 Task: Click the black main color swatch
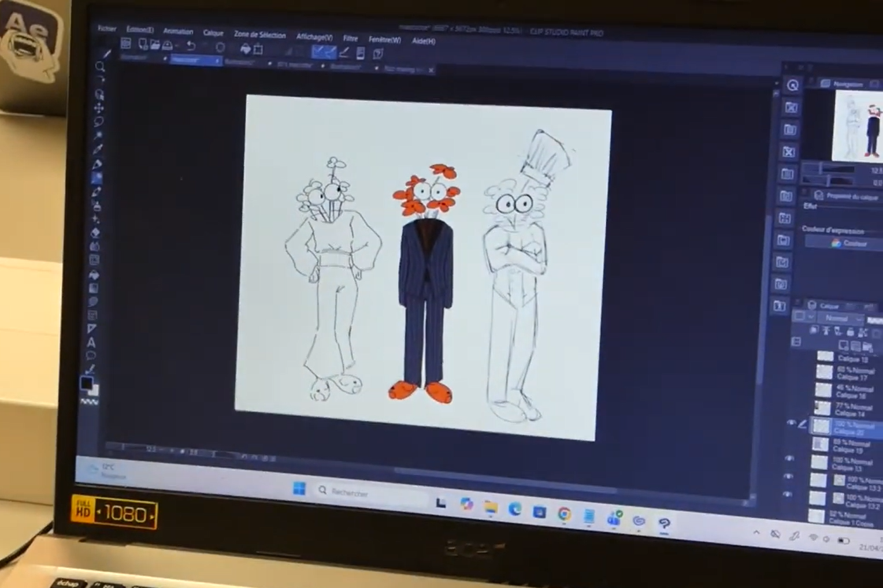pyautogui.click(x=87, y=383)
